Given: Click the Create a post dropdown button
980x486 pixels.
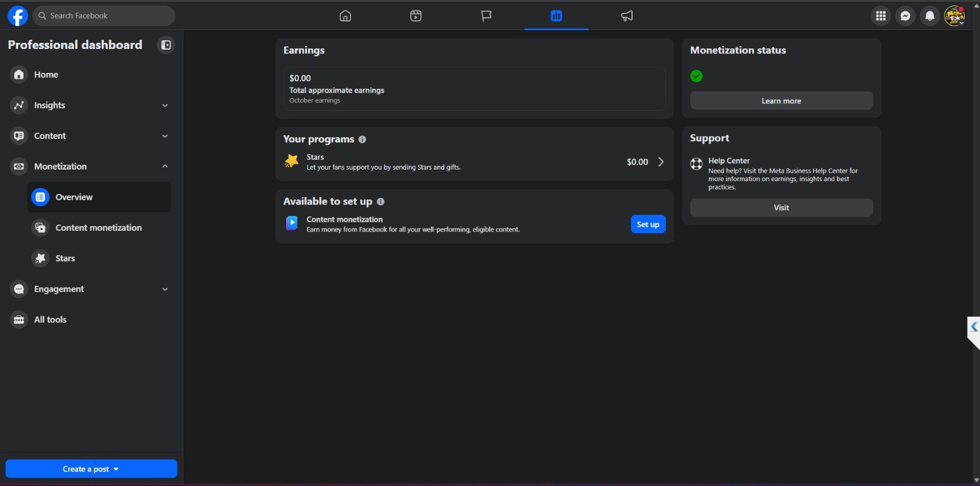Looking at the screenshot, I should click(91, 469).
